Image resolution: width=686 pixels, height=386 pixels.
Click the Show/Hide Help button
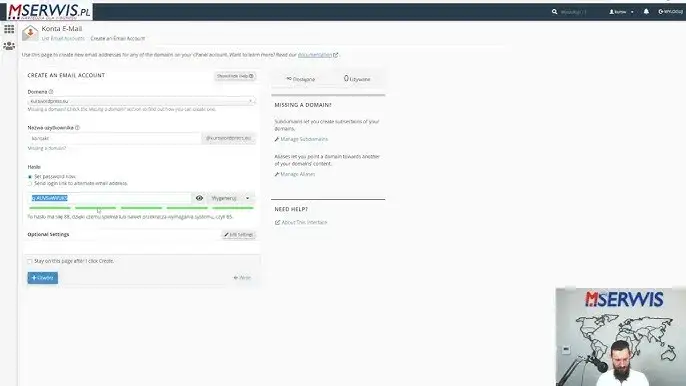coord(235,76)
